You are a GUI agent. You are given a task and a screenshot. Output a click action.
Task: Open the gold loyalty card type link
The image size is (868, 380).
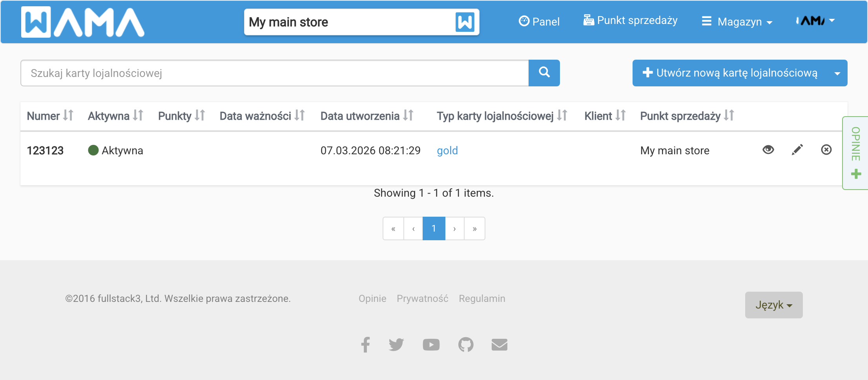pyautogui.click(x=447, y=150)
